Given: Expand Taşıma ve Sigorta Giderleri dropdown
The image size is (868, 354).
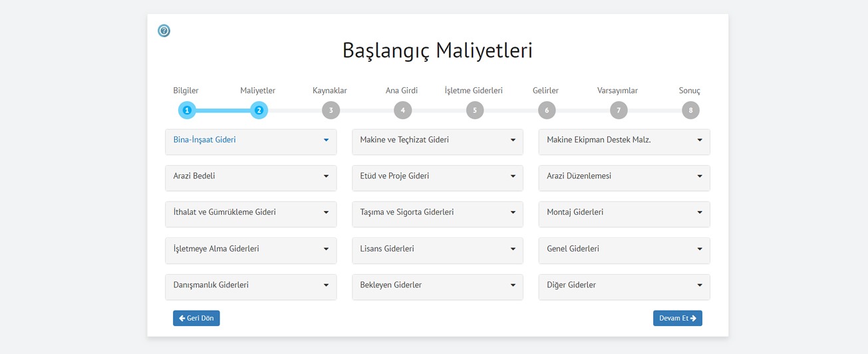Looking at the screenshot, I should tap(438, 214).
